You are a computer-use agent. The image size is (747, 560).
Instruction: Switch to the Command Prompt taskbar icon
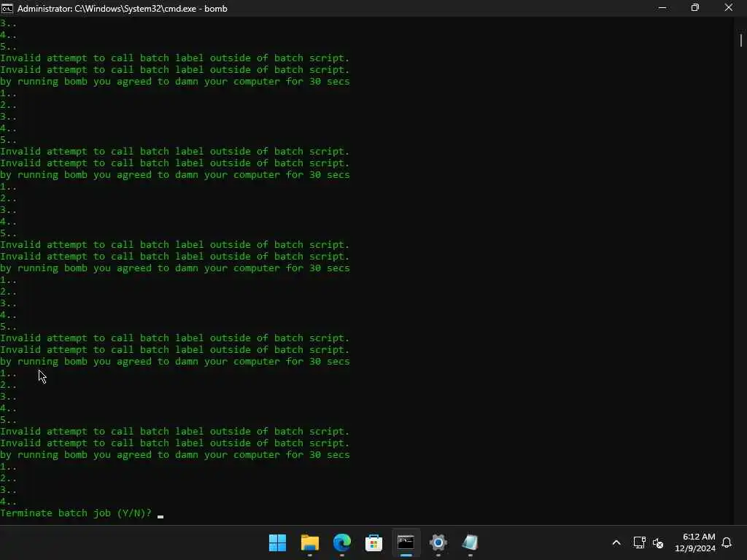(x=406, y=542)
